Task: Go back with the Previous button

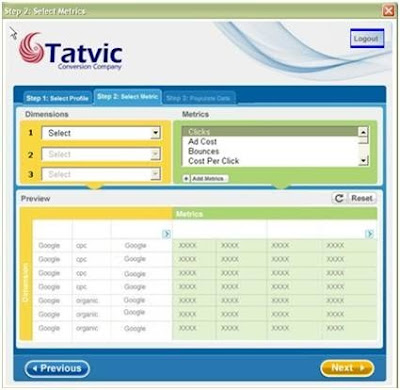Action: tap(57, 369)
